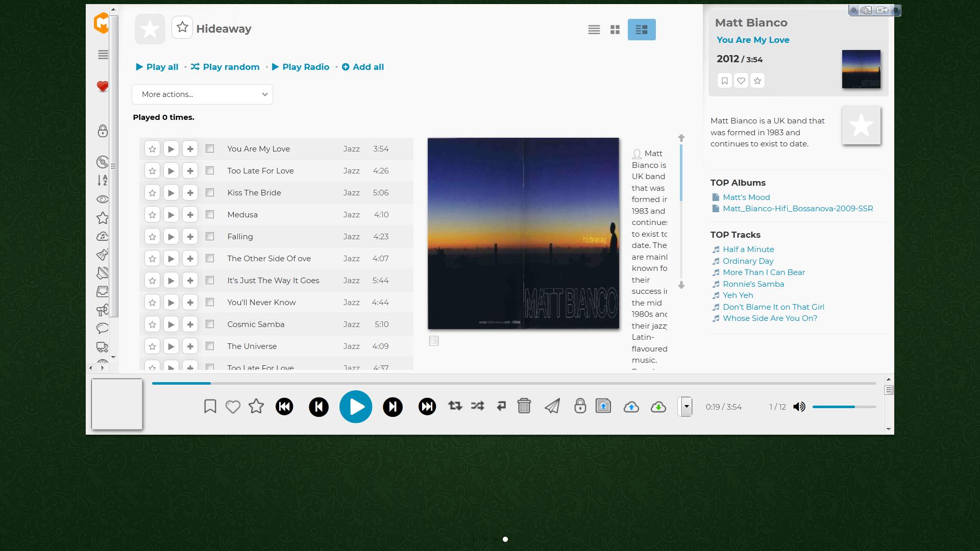This screenshot has width=980, height=551.
Task: Open the cloud music icon in sidebar
Action: point(103,236)
